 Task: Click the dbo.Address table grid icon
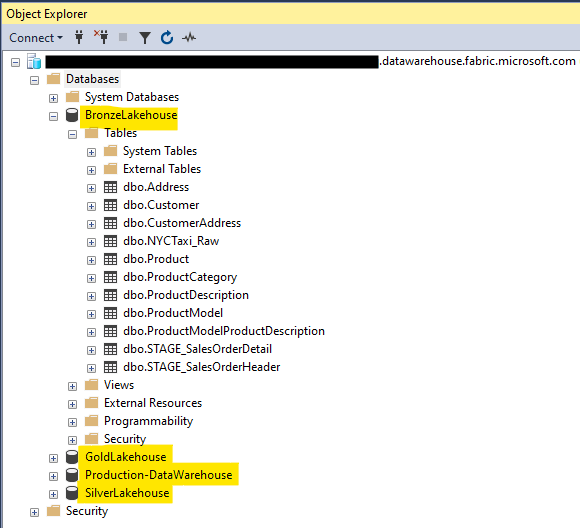110,187
